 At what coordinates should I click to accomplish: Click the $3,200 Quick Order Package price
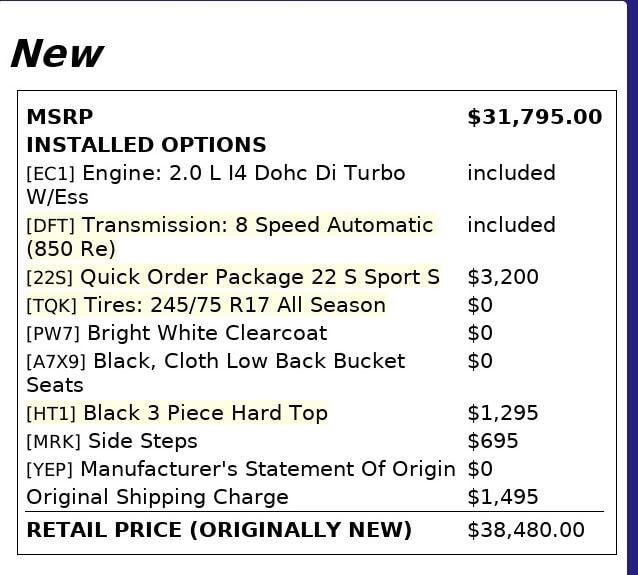(503, 277)
